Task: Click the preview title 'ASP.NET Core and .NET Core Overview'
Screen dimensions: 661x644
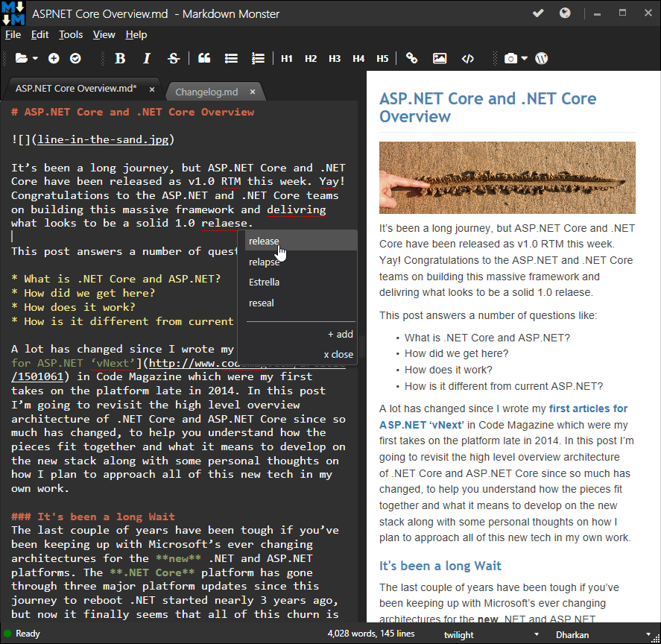Action: [488, 107]
